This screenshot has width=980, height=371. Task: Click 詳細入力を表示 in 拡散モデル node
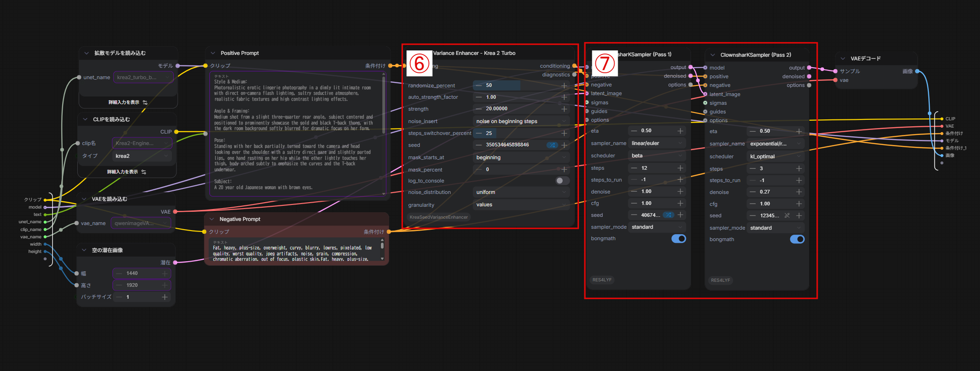pyautogui.click(x=128, y=102)
